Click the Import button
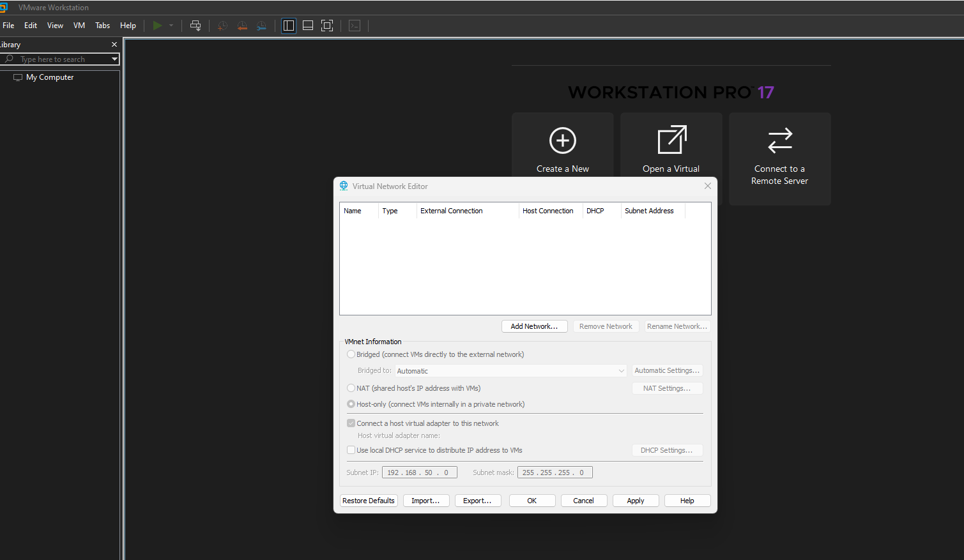Image resolution: width=964 pixels, height=560 pixels. click(x=426, y=501)
